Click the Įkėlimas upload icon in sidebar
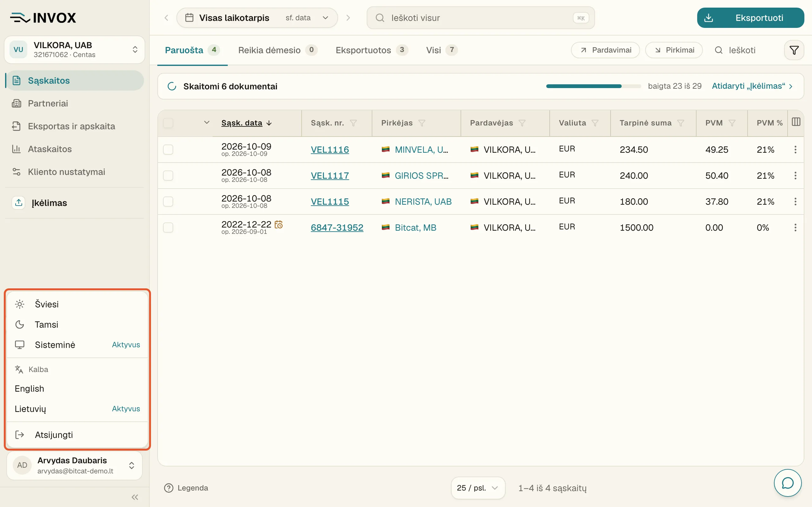The width and height of the screenshot is (812, 507). [x=19, y=202]
